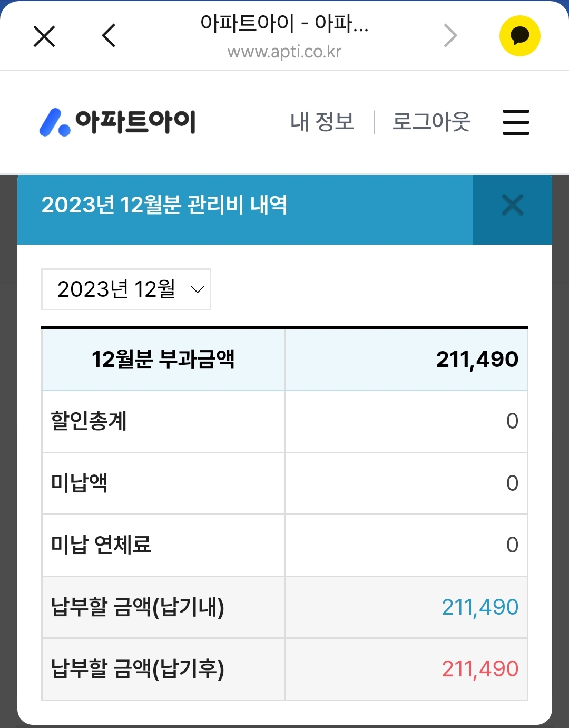
Task: Open 내 정보 page
Action: [x=322, y=122]
